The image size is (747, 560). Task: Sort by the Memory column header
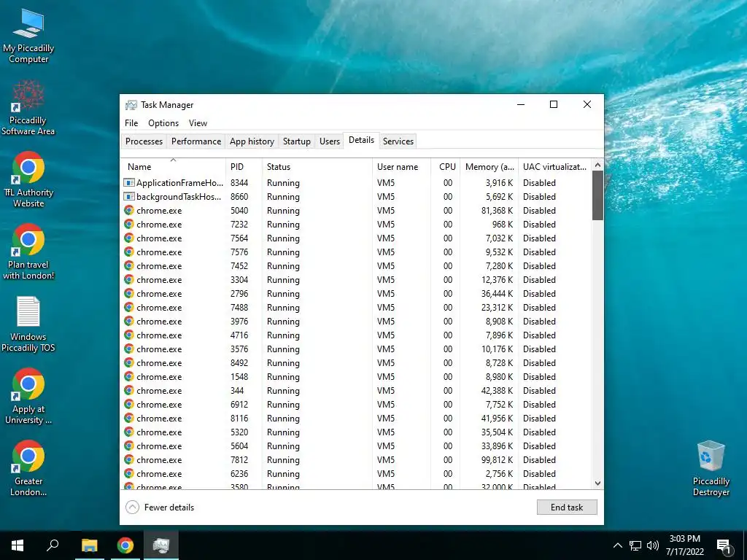(489, 167)
